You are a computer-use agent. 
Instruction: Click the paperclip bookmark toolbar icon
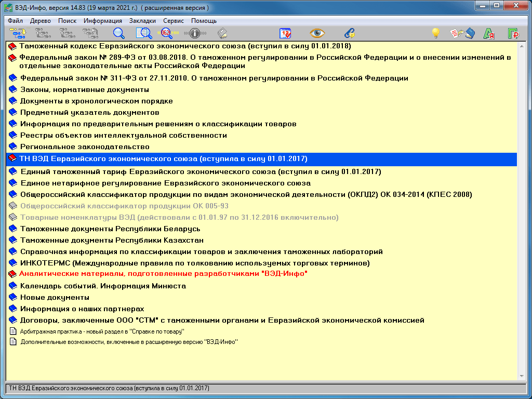point(350,33)
